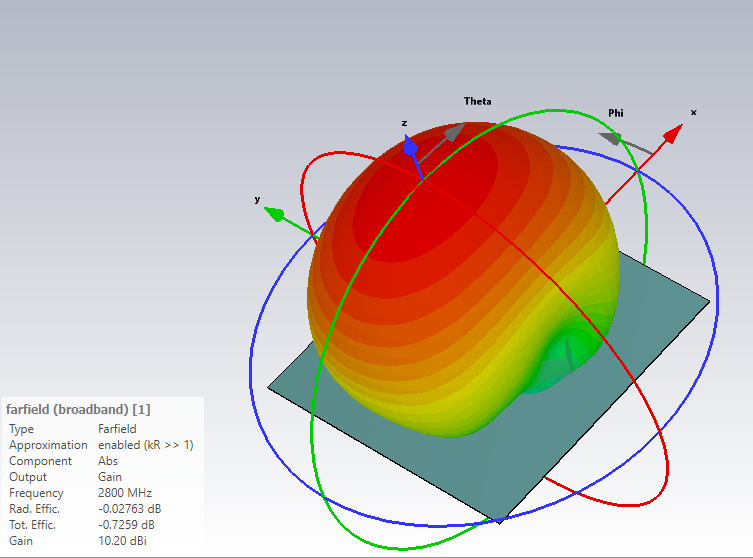Click the Farfield type value
753x558 pixels.
tap(117, 429)
